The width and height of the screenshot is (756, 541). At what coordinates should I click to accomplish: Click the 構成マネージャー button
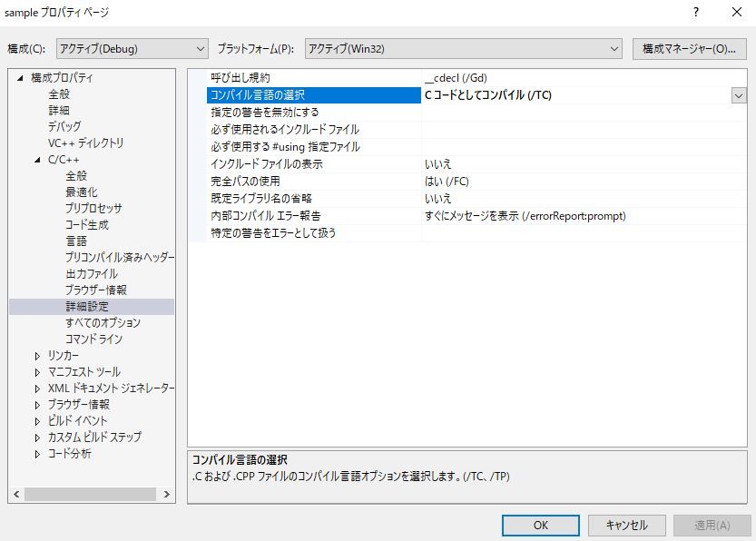pyautogui.click(x=687, y=46)
